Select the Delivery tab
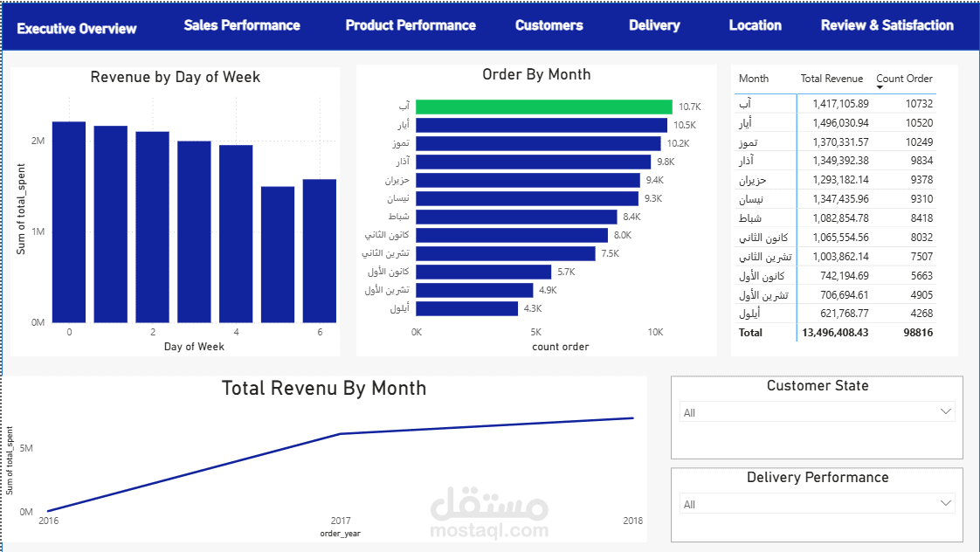Screen dimensions: 980x552 (x=654, y=25)
